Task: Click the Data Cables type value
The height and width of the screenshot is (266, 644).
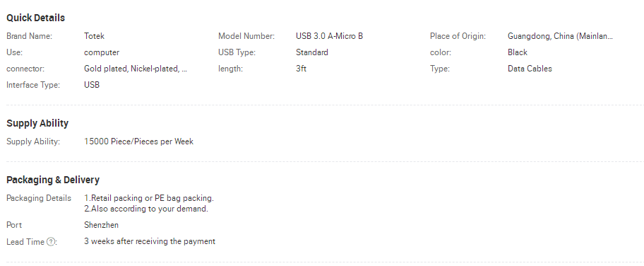Action: [530, 69]
